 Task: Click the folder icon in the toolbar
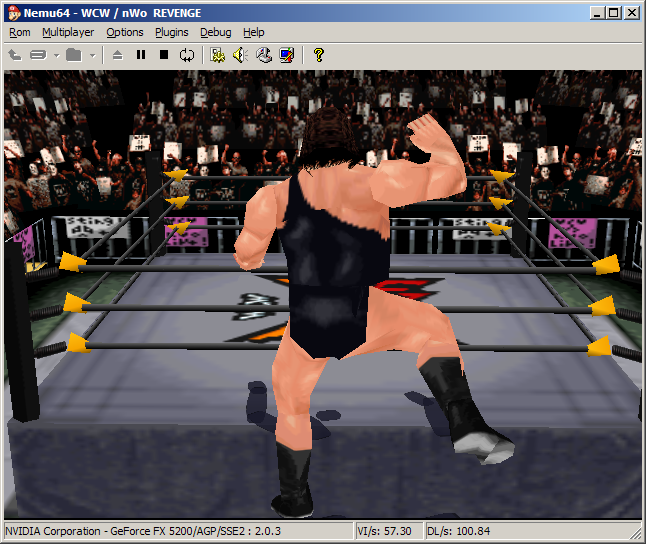click(74, 55)
